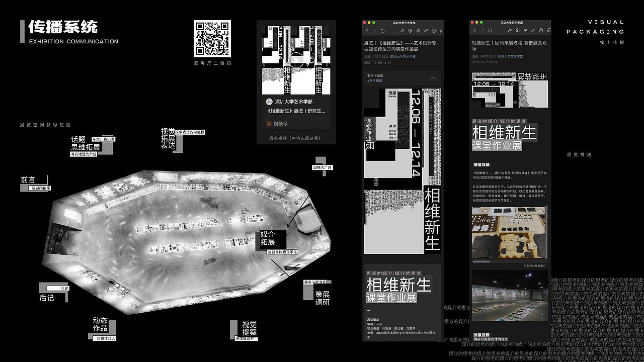Click the 从大厂赛出发 tag on the map
This screenshot has width=644, height=362.
(x=103, y=139)
